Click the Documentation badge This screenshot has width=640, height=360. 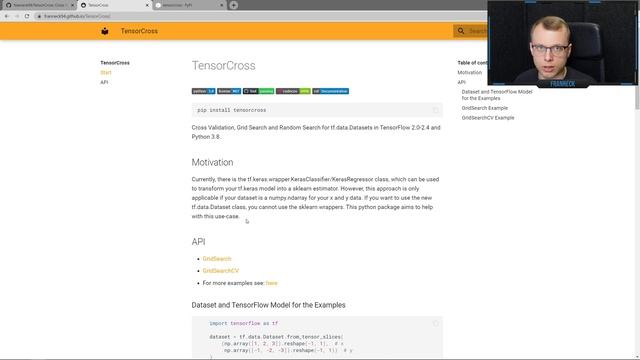click(x=331, y=91)
